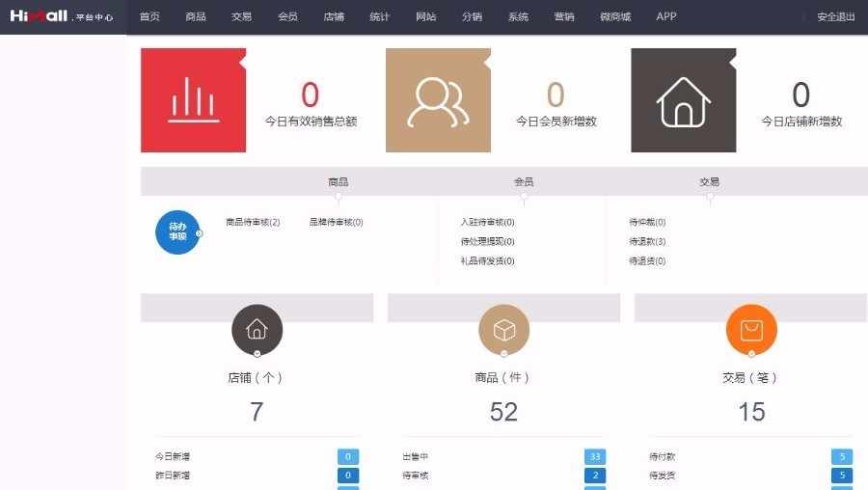Screen dimensions: 868x490
Task: Open the red sales bar-chart tile
Action: 193,100
